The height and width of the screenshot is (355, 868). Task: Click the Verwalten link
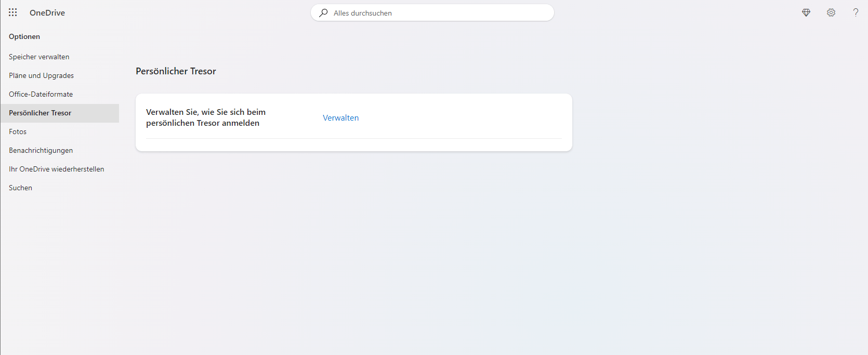click(x=341, y=117)
